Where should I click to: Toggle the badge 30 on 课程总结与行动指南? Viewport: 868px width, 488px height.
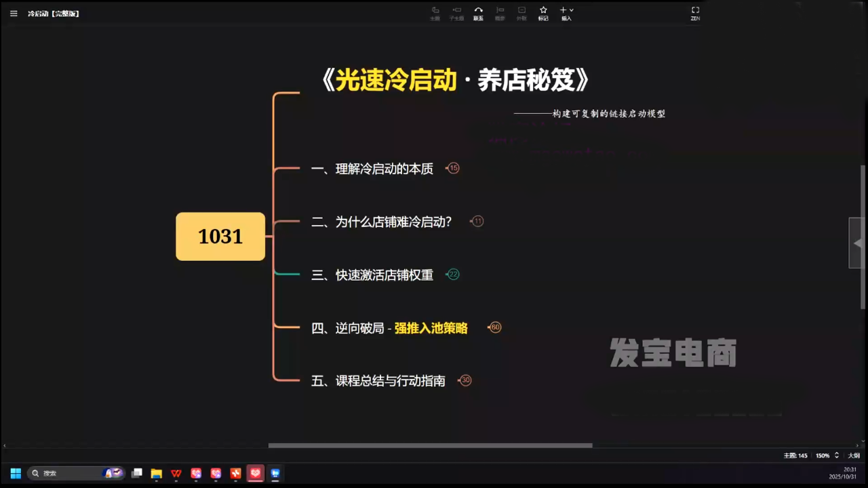[465, 380]
